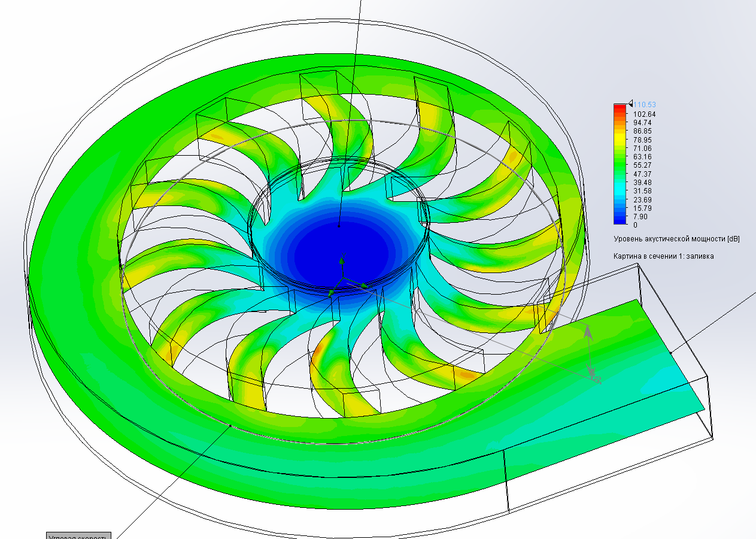Screen dimensions: 756x539
Task: Click the legend value 78.95
Action: (643, 140)
